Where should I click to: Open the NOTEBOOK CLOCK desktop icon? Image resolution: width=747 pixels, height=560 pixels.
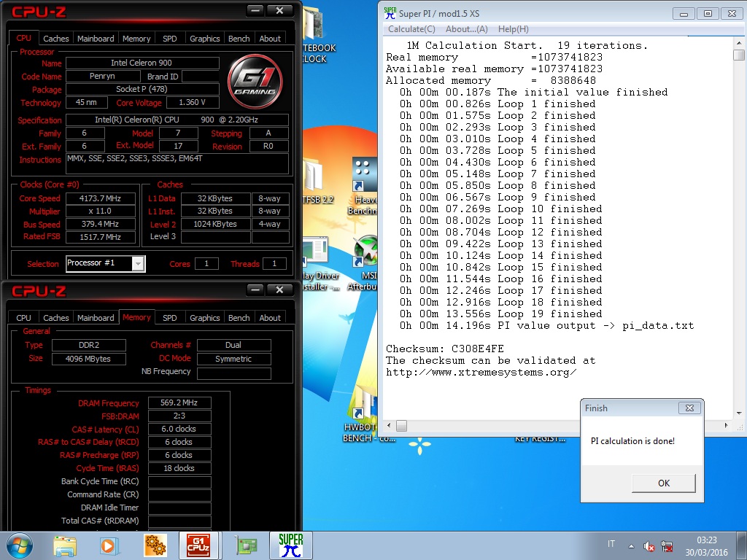(x=320, y=36)
